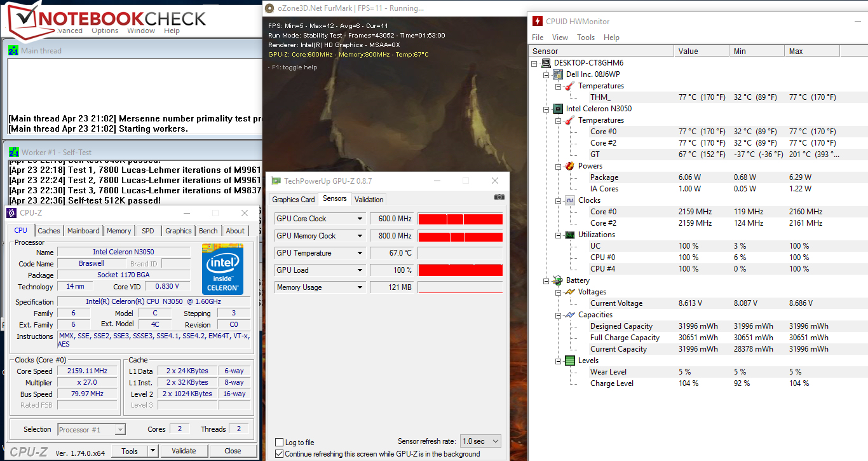Screen dimensions: 868x461
Task: Collapse the DESKTOP-CT8GHM6 tree node
Action: pos(534,63)
